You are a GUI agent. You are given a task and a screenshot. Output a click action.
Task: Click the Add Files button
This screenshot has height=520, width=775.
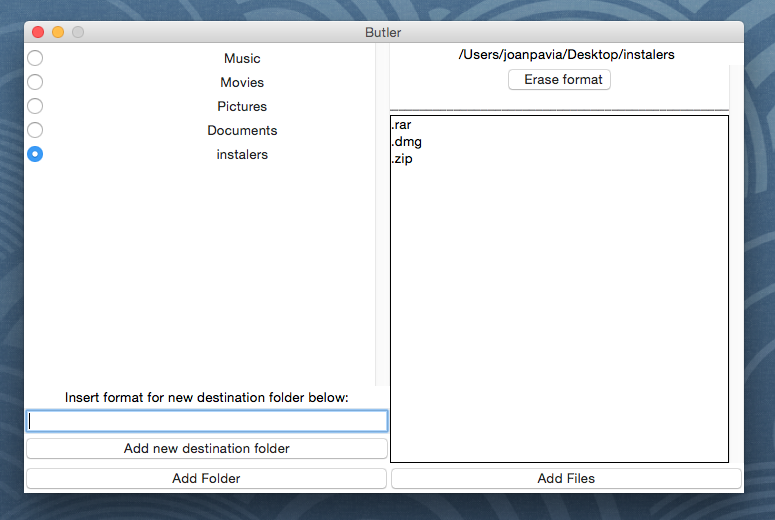pos(566,478)
